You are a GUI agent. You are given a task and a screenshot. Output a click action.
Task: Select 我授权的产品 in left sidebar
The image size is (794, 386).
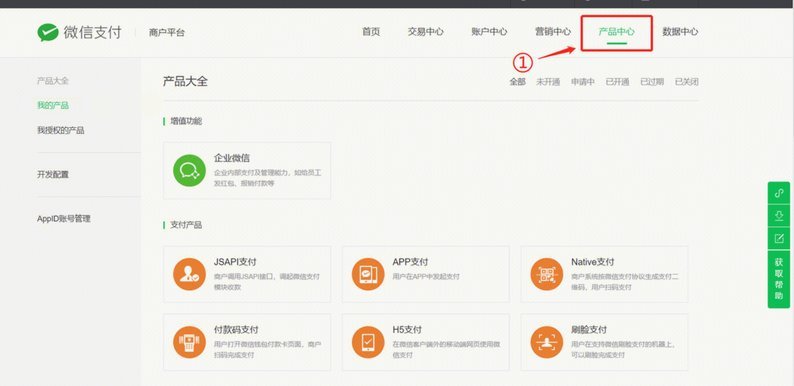click(x=61, y=130)
